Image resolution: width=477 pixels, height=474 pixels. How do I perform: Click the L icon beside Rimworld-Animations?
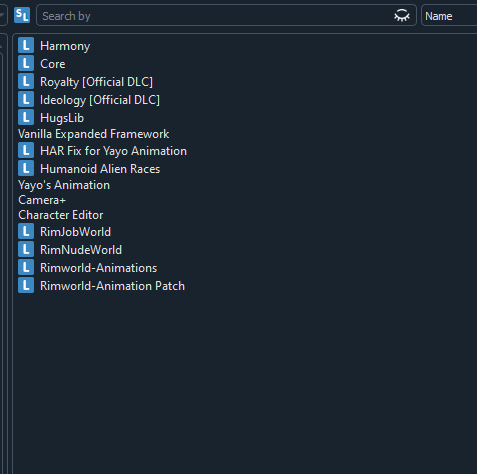pos(26,267)
